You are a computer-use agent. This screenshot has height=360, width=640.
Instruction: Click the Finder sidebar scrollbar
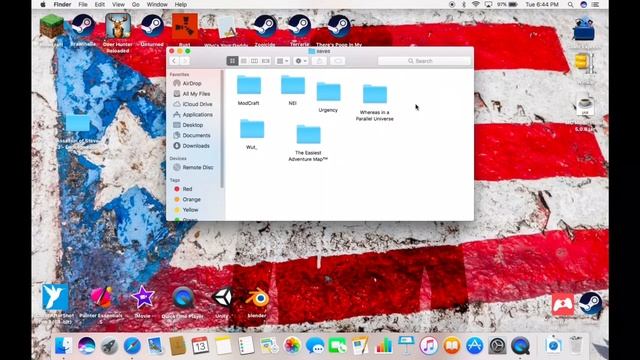[222, 129]
